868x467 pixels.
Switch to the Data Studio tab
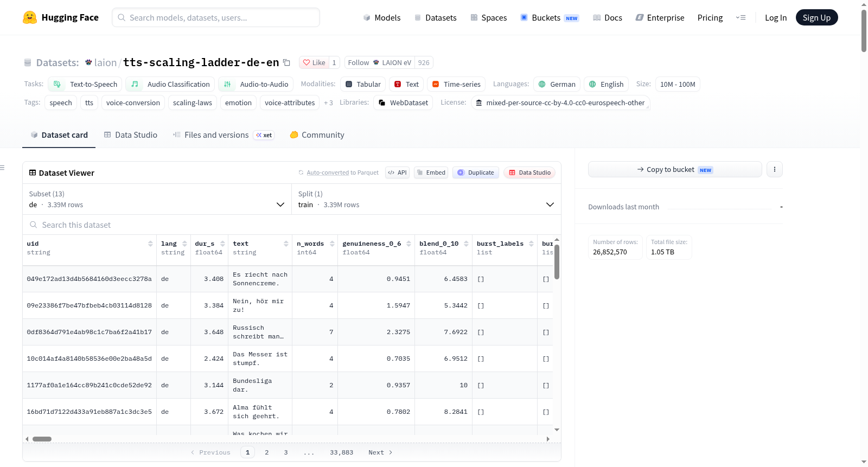(130, 135)
